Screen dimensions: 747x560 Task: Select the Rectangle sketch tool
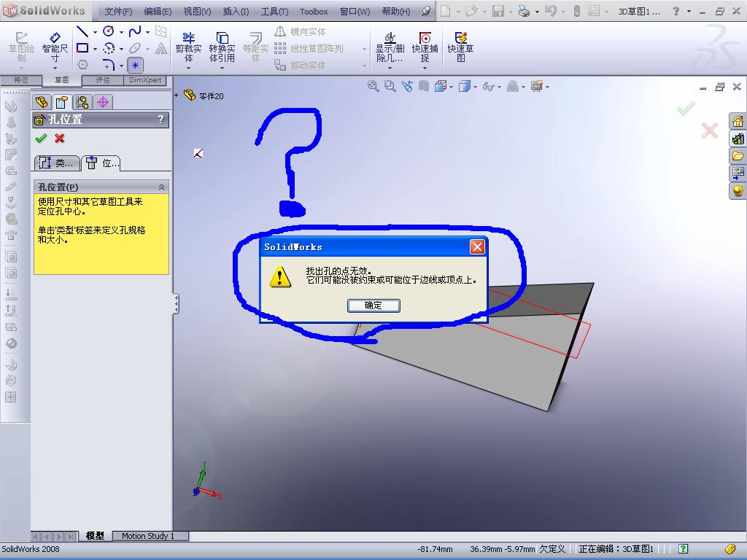82,47
